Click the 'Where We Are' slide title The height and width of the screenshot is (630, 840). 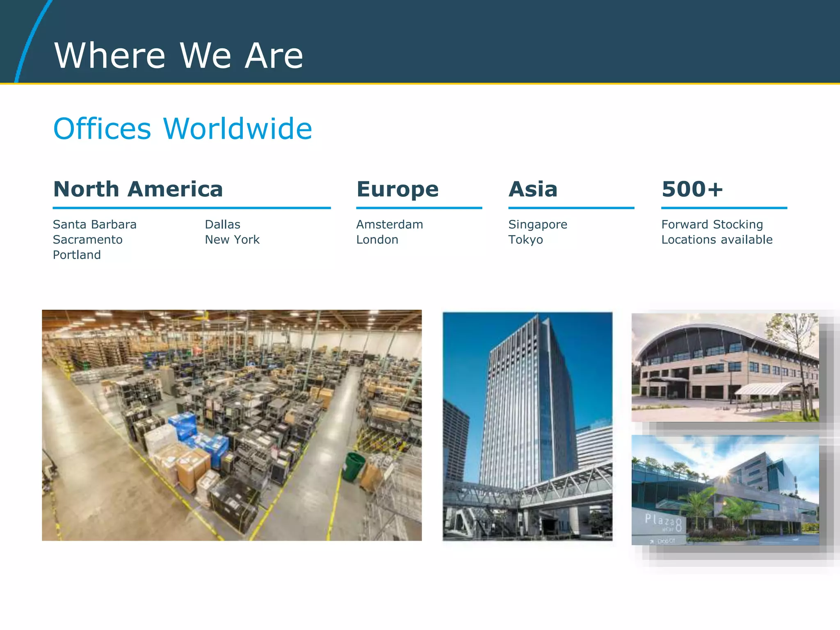tap(179, 55)
